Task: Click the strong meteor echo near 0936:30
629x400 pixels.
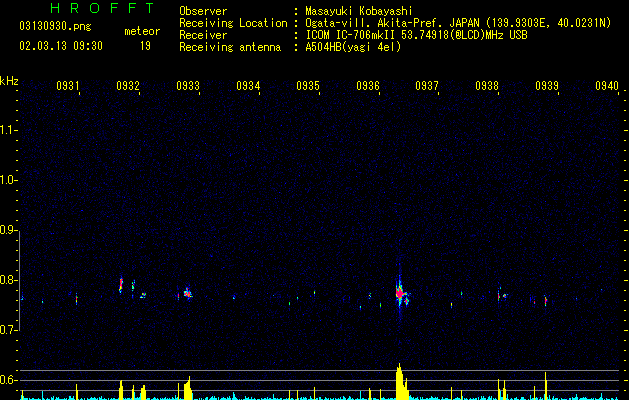Action: click(400, 293)
